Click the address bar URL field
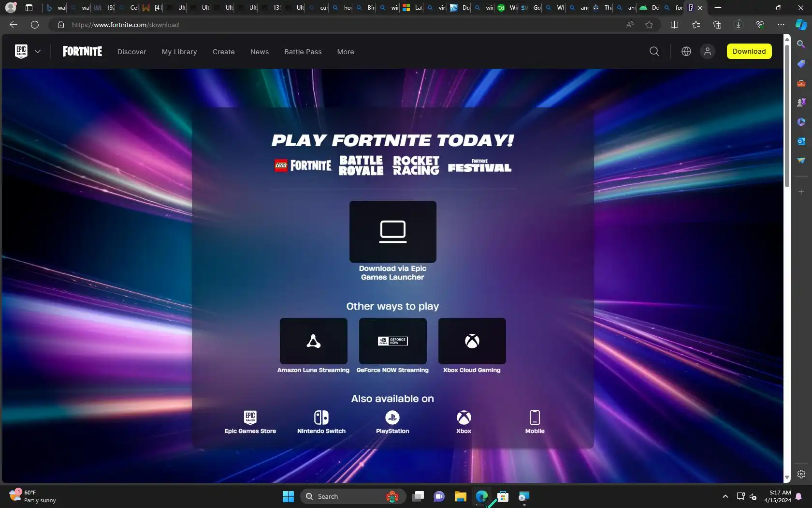This screenshot has width=812, height=508. tap(338, 25)
